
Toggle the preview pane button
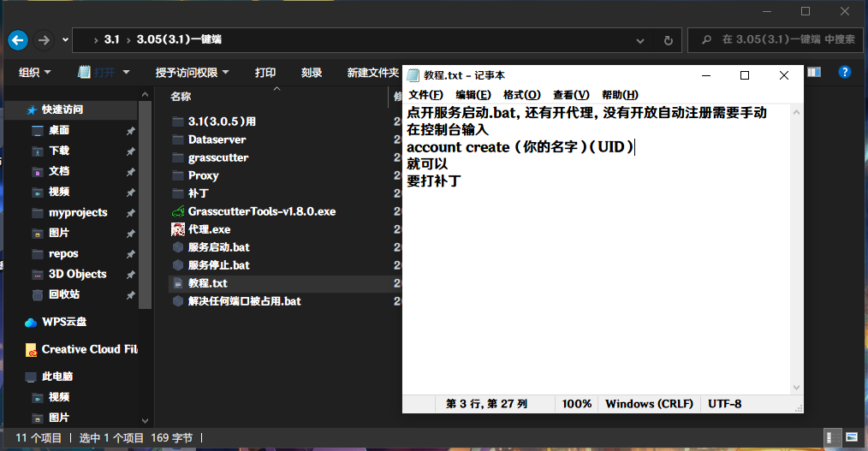814,73
